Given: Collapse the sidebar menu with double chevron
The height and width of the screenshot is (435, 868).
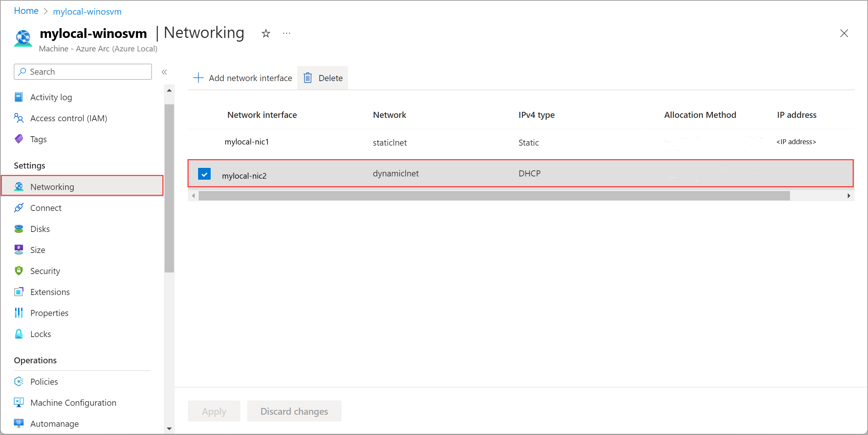Looking at the screenshot, I should pyautogui.click(x=164, y=72).
